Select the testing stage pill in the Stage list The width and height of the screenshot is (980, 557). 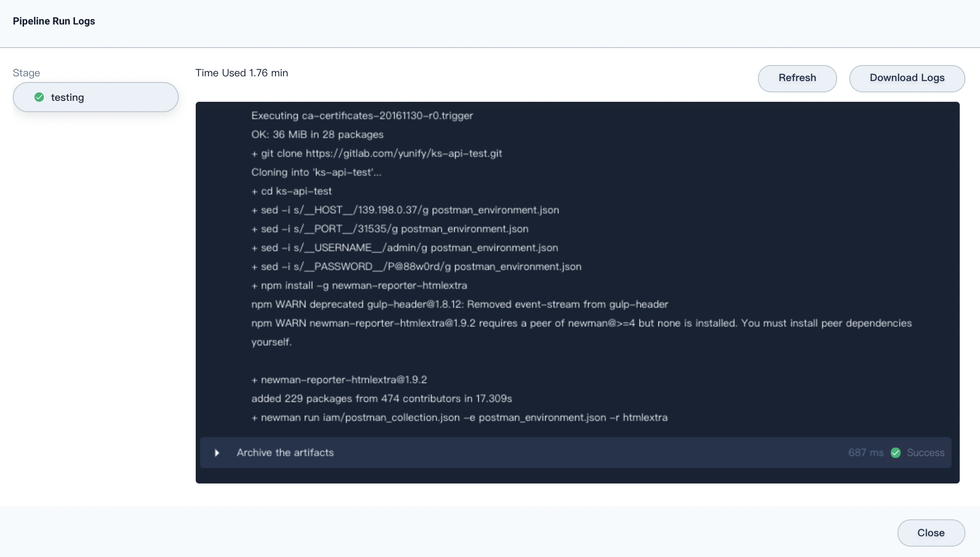pyautogui.click(x=95, y=97)
